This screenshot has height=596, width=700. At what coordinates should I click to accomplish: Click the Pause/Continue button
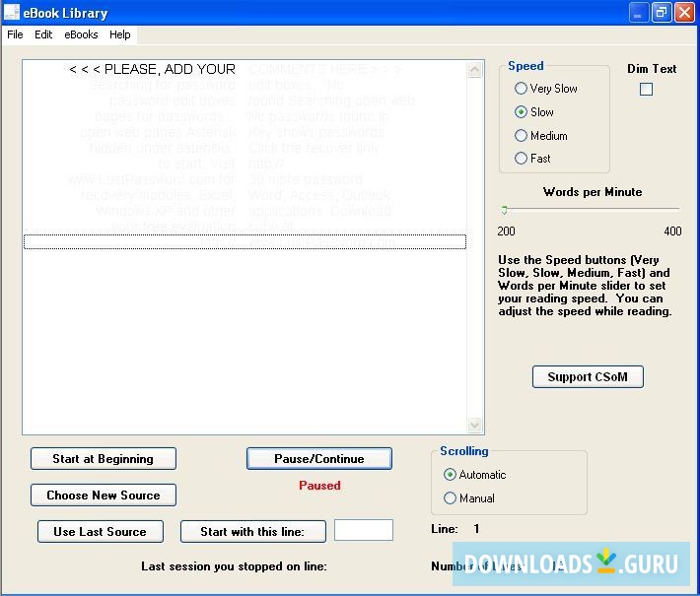coord(319,459)
